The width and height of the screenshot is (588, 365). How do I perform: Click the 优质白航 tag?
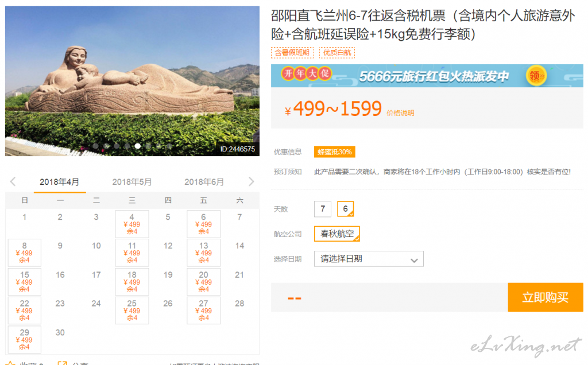click(337, 52)
